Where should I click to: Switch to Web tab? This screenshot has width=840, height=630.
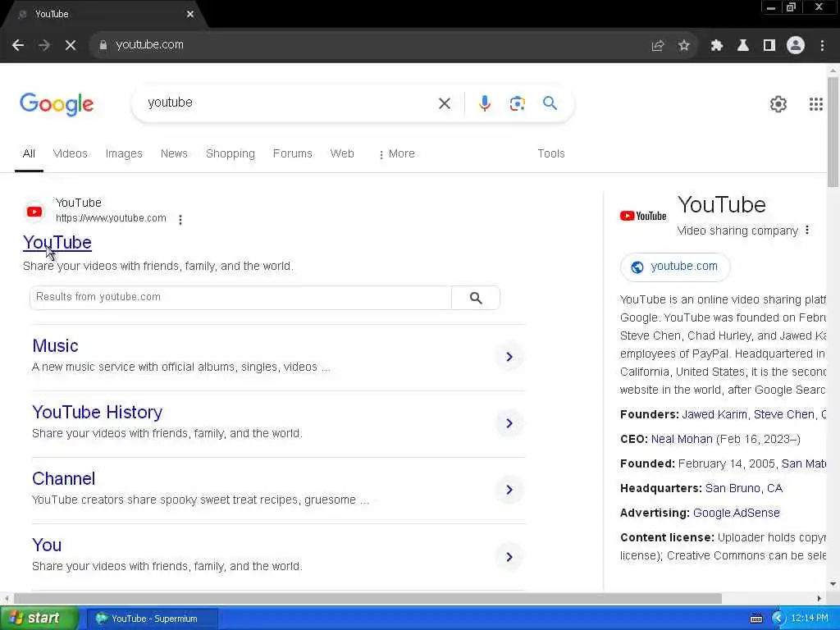[342, 153]
